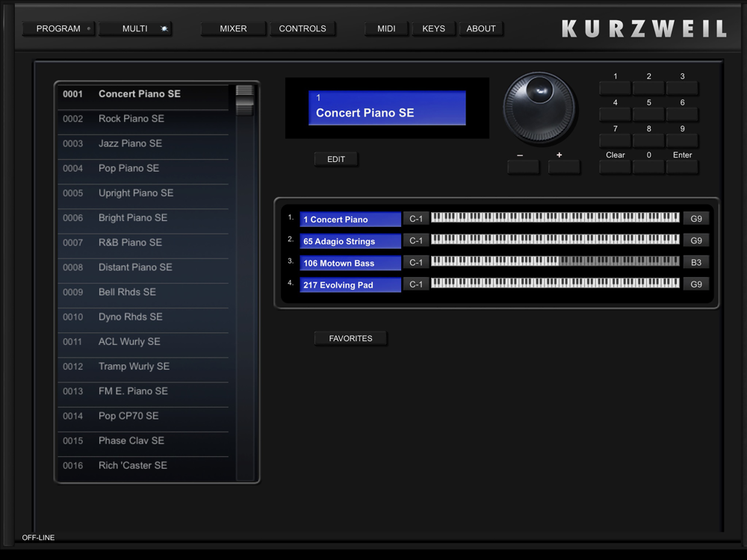
Task: Click keypad button 1
Action: coord(615,88)
